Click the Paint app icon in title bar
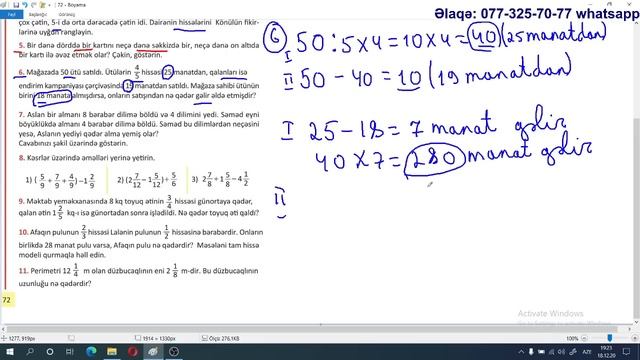This screenshot has width=640, height=360. point(3,5)
